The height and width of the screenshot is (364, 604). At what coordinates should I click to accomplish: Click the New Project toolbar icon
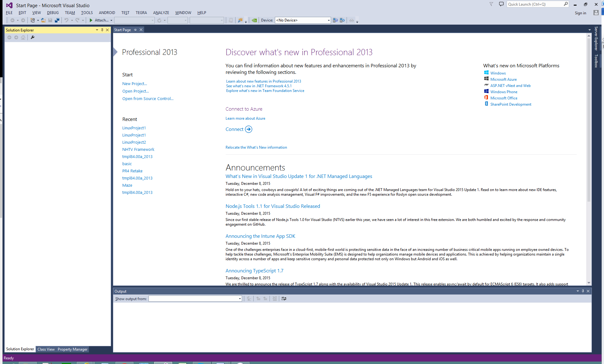coord(32,20)
